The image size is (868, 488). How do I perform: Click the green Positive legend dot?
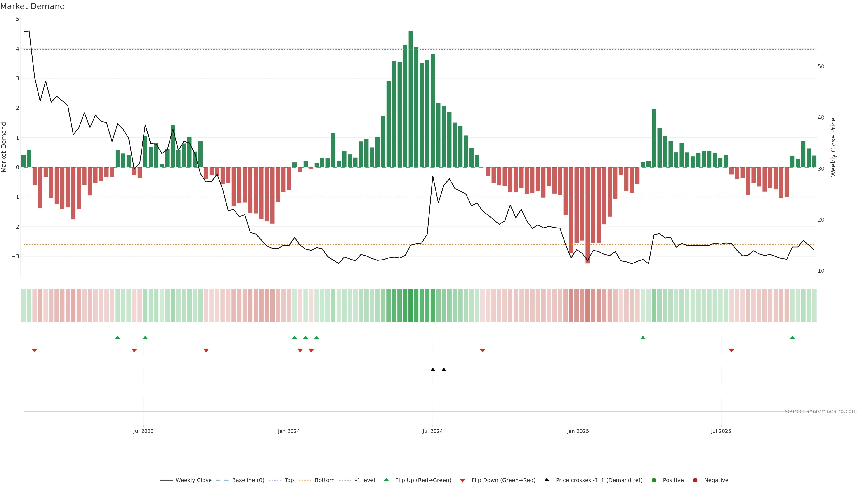654,480
